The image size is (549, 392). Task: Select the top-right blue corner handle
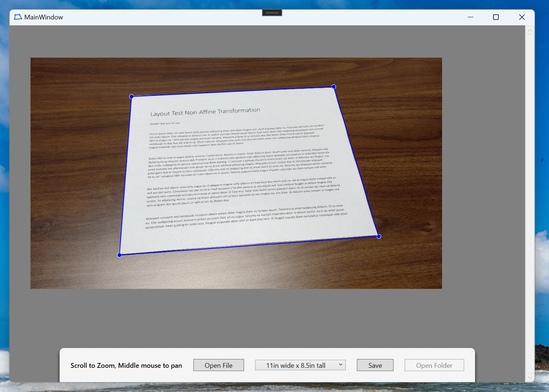[x=334, y=87]
